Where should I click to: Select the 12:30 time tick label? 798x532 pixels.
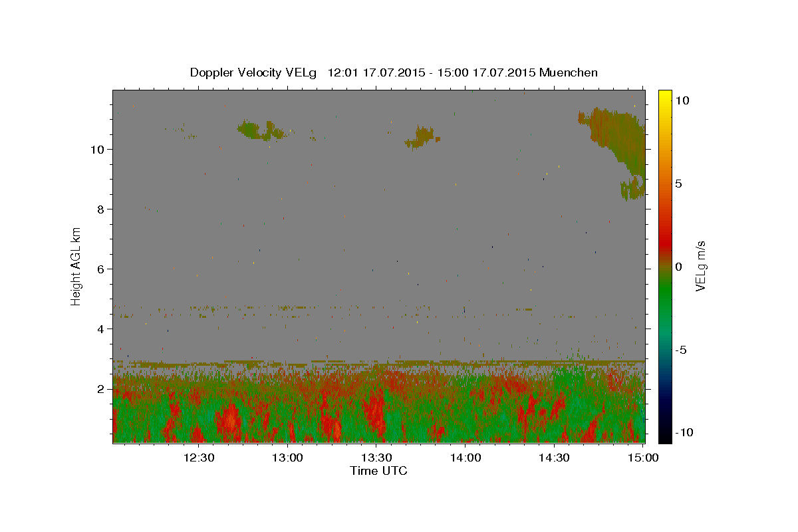pyautogui.click(x=199, y=458)
